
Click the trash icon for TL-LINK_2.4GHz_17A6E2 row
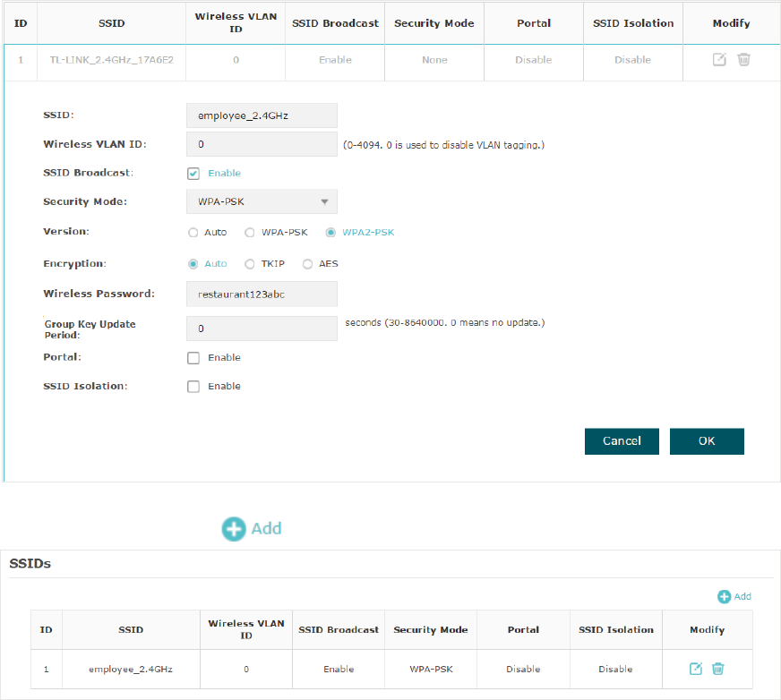[743, 60]
